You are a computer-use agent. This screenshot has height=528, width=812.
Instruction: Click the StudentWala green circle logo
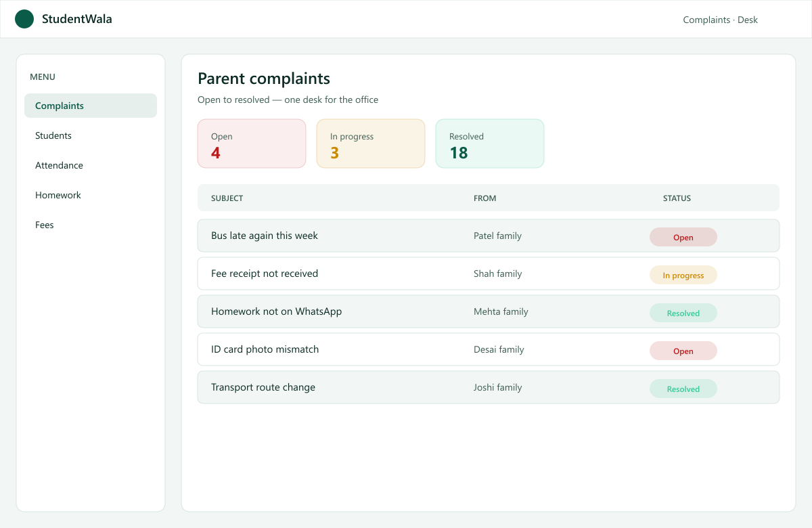(x=24, y=19)
